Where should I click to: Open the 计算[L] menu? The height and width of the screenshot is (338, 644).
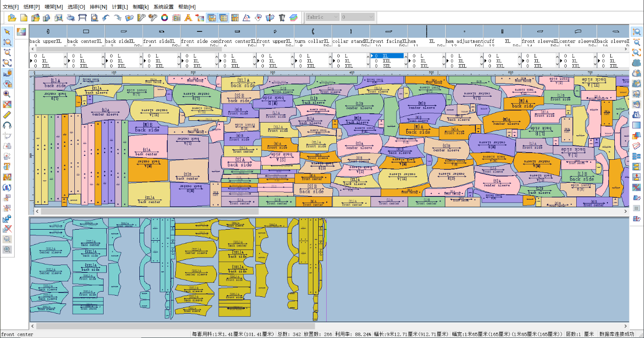pyautogui.click(x=120, y=7)
